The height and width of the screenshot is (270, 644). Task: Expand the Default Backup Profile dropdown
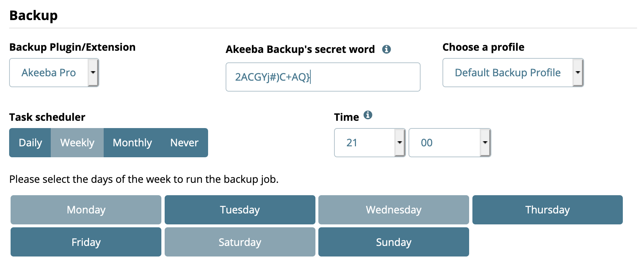[578, 73]
